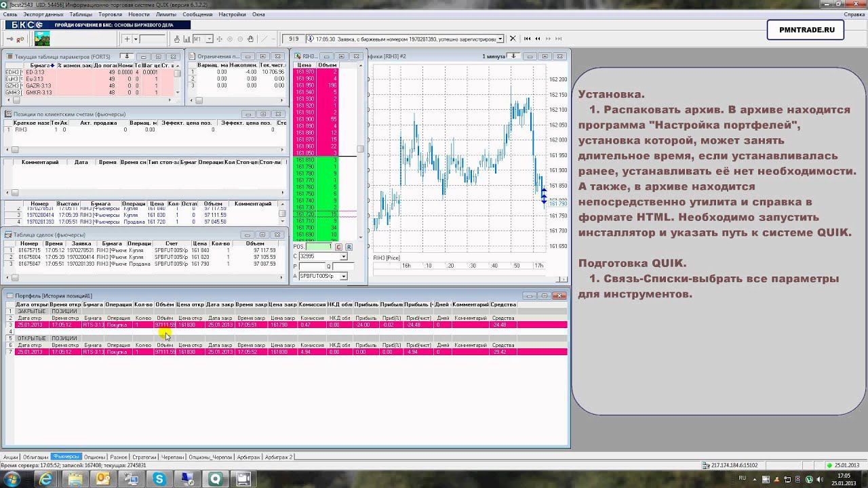Screen dimensions: 868x488
Task: Switch to the Арбитраж 2 tab
Action: [279, 457]
